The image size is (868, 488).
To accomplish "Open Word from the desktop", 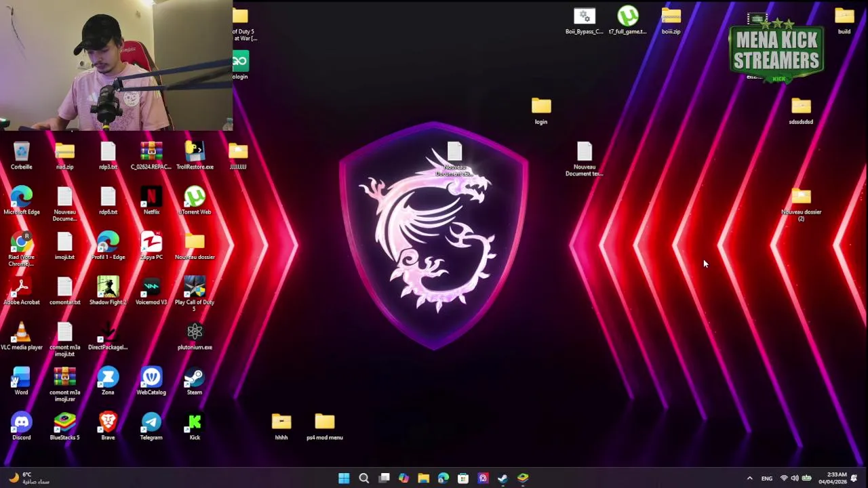I will click(21, 381).
